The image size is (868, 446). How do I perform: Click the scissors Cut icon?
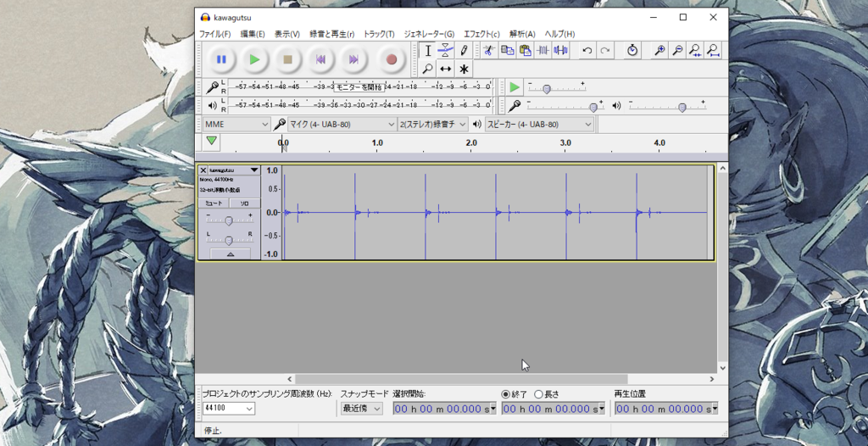[x=488, y=50]
